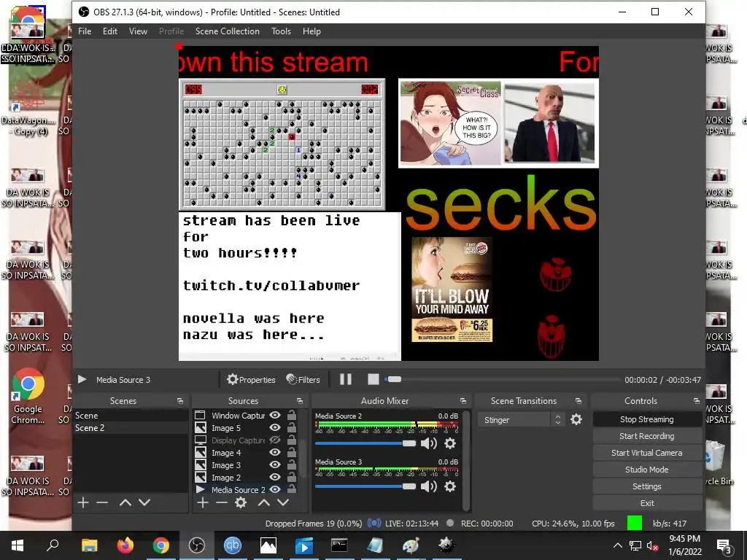Viewport: 747px width, 560px height.
Task: Open File Explorer from the taskbar
Action: [89, 545]
